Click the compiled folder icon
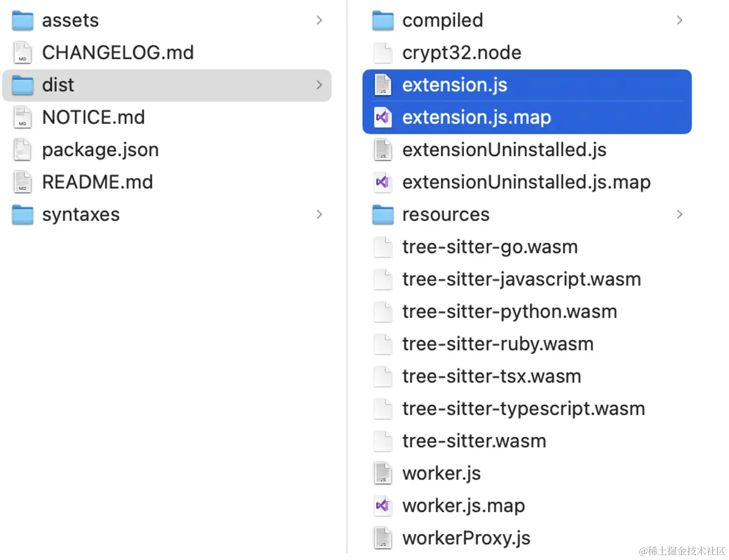Image resolution: width=729 pixels, height=560 pixels. [383, 20]
